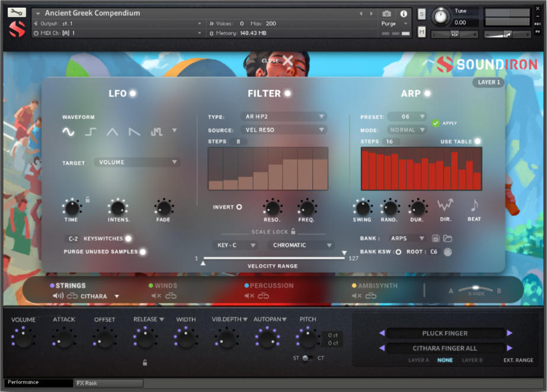Toggle USE TABLE in the arpeggiator
Screen dimensions: 547x392
(x=478, y=142)
